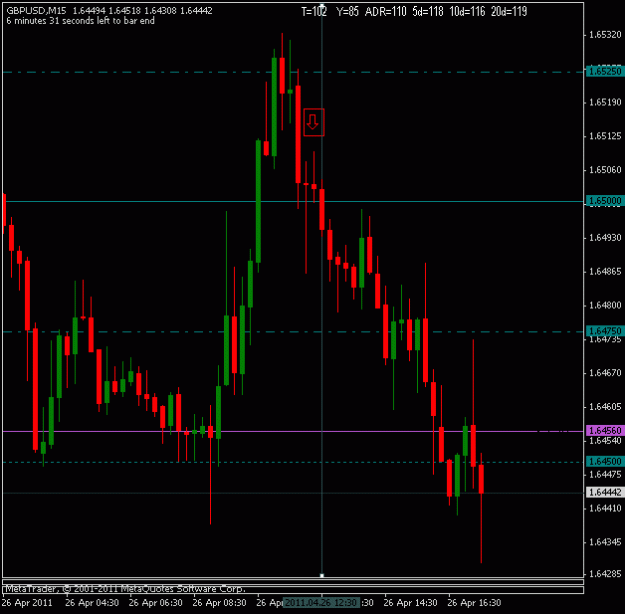Click the 1.64865 price scale value
Image resolution: width=625 pixels, height=614 pixels.
coord(605,272)
